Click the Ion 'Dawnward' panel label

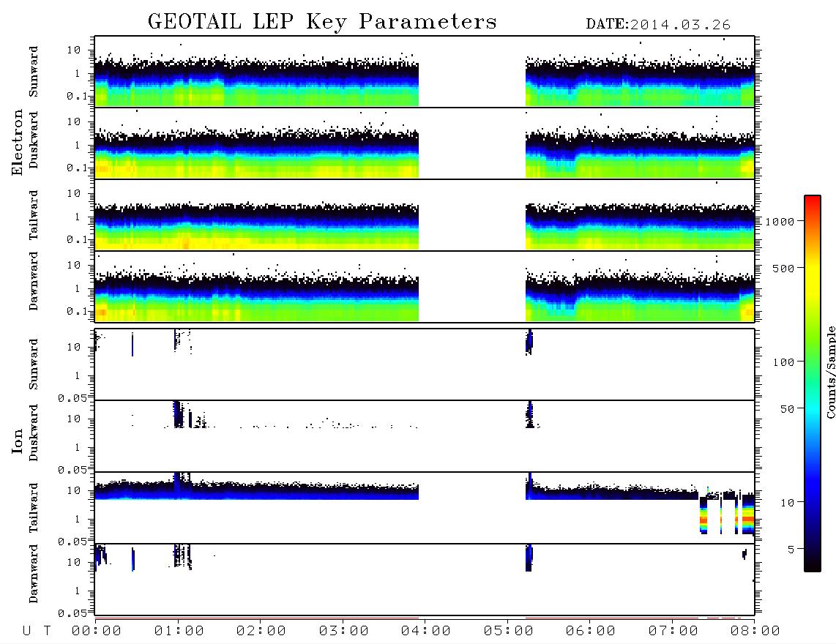[x=34, y=574]
